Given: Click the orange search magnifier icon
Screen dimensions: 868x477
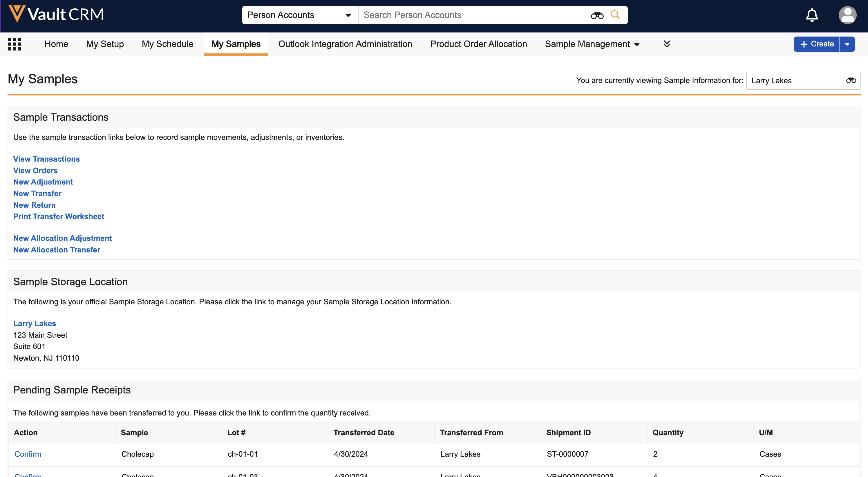Looking at the screenshot, I should point(615,15).
